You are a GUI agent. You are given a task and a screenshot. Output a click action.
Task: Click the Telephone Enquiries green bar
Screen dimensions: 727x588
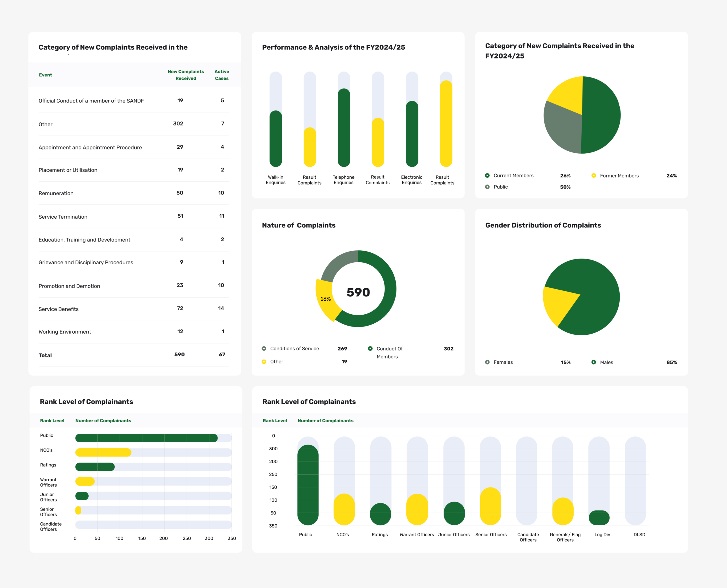click(x=344, y=128)
